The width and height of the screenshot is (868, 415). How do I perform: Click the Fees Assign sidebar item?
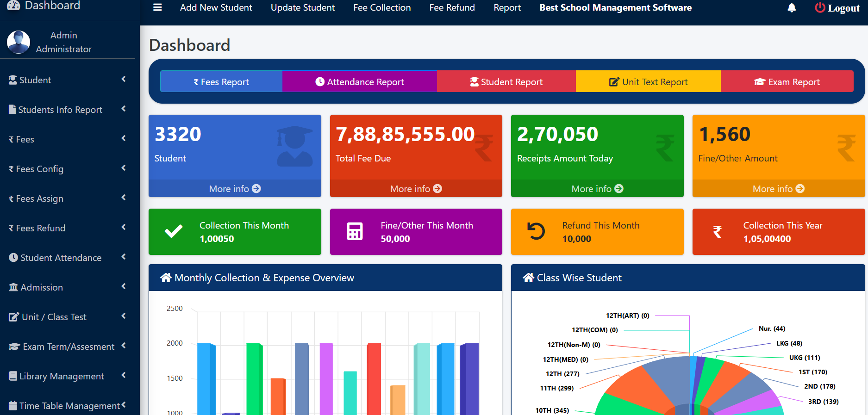coord(68,198)
